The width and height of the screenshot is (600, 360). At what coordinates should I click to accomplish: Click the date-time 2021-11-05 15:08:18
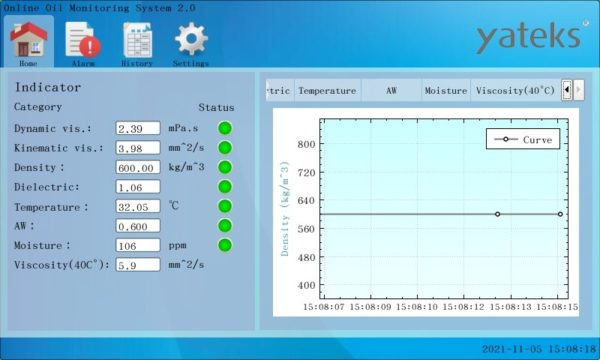[x=539, y=349]
